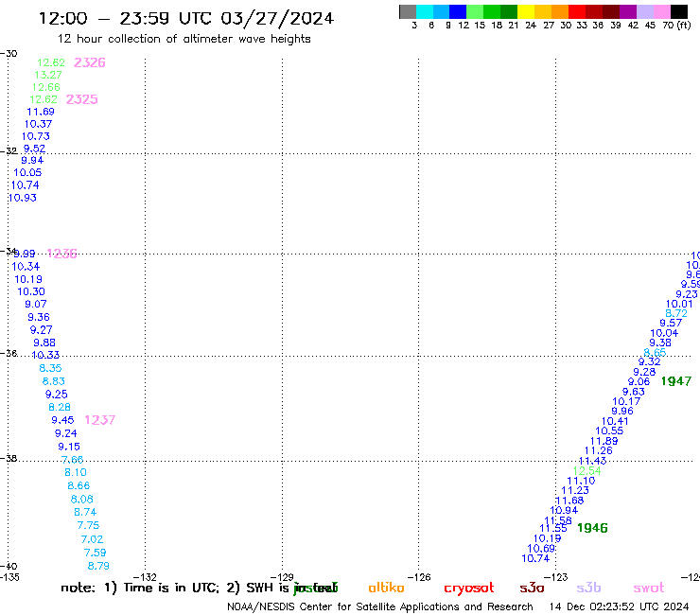Click the -135 longitude axis label
This screenshot has height=615, width=700.
point(9,577)
